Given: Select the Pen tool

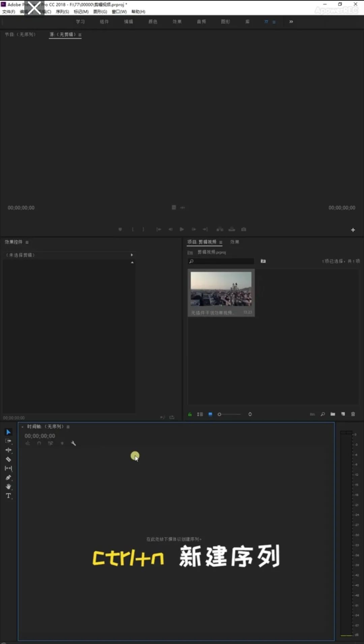Looking at the screenshot, I should pos(8,477).
